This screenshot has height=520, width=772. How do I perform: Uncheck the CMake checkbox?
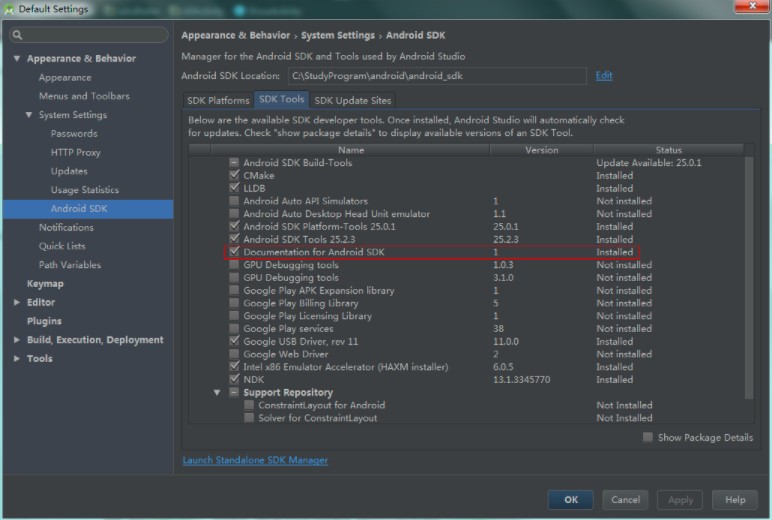234,175
